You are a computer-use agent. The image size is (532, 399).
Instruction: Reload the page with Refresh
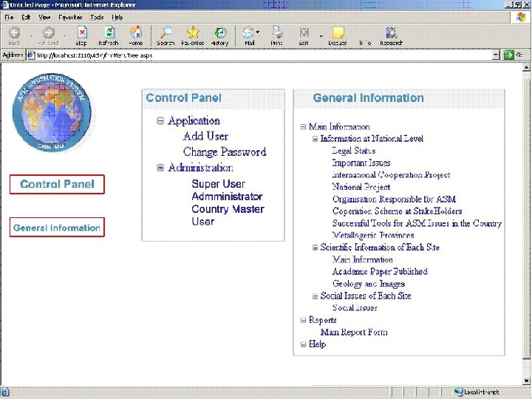109,36
